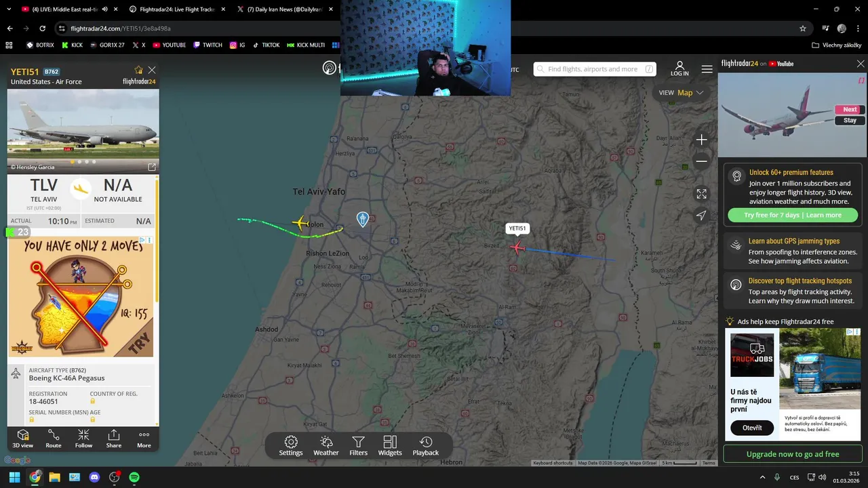Zoom out on the map
Screen dimensions: 868x488
click(x=702, y=161)
